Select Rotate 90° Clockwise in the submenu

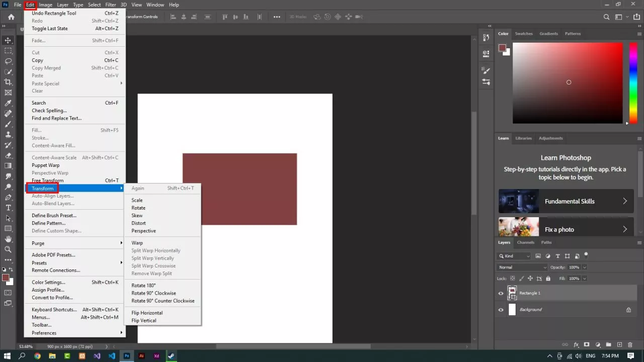153,293
